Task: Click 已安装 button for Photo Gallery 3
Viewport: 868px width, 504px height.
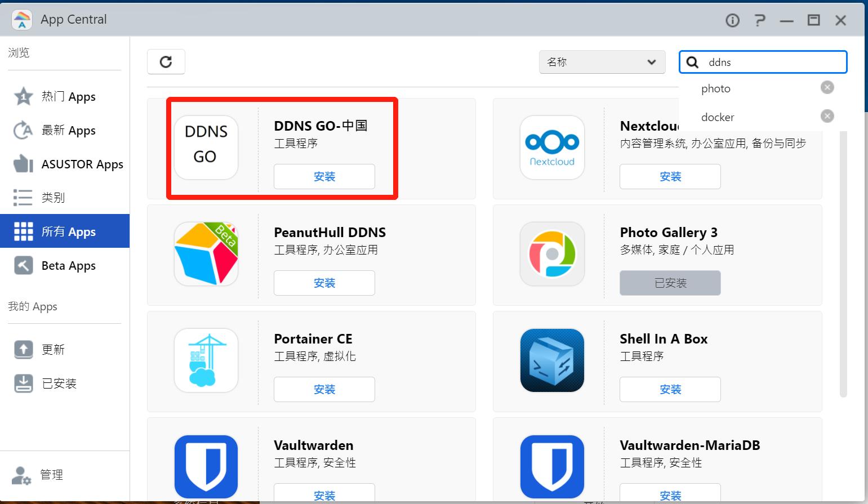Action: [x=670, y=283]
